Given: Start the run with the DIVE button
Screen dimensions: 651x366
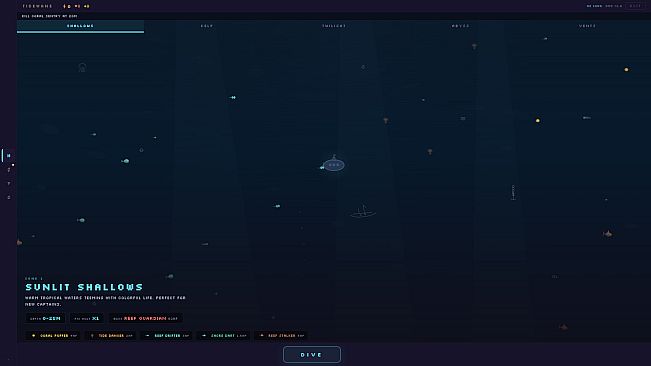Looking at the screenshot, I should [312, 355].
